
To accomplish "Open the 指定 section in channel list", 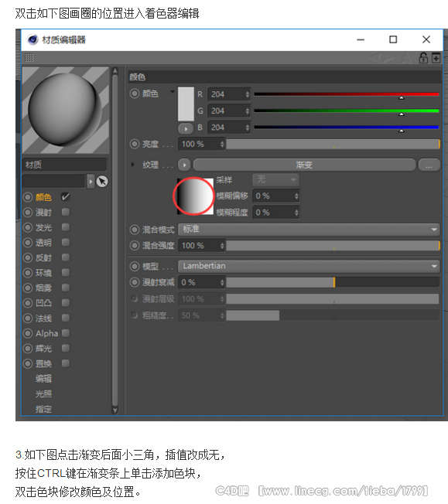I will 43,409.
